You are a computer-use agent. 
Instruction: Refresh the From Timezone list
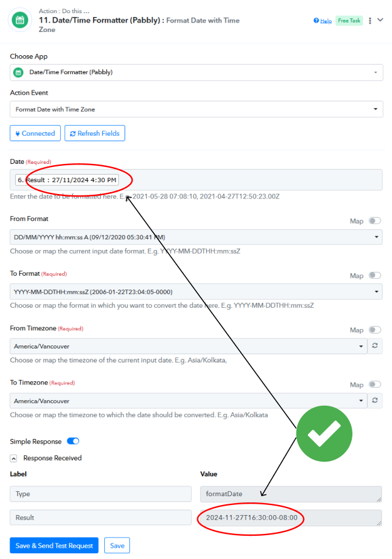(375, 346)
